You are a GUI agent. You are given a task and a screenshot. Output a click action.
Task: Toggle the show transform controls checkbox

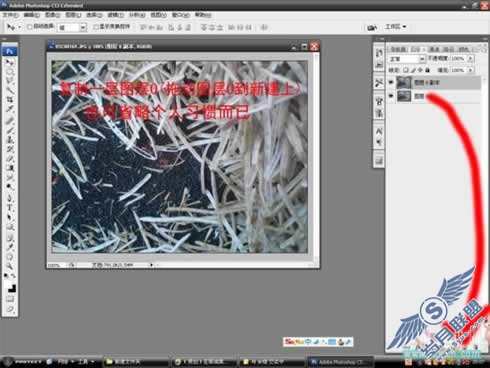click(x=96, y=27)
